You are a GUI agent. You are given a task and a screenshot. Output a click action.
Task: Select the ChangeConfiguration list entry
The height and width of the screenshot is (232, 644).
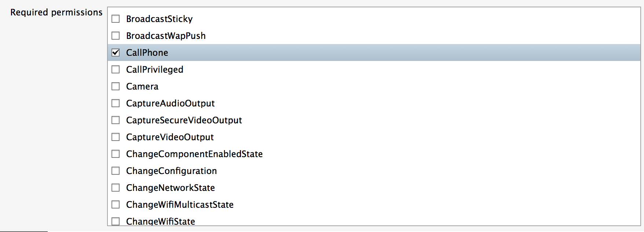171,171
